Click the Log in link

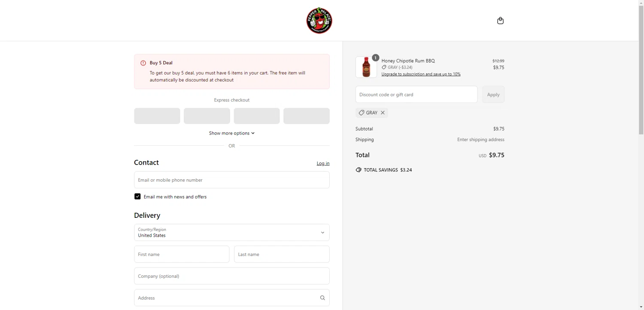pos(323,163)
